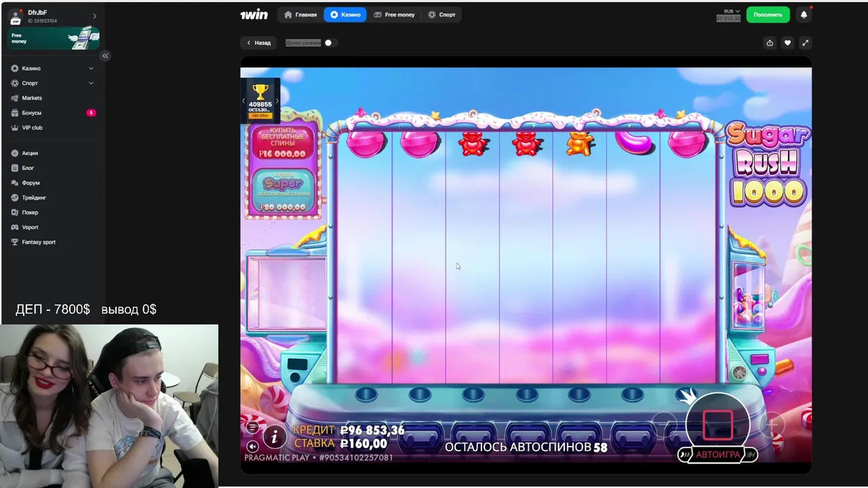Click the purple jelly bean symbol

635,144
